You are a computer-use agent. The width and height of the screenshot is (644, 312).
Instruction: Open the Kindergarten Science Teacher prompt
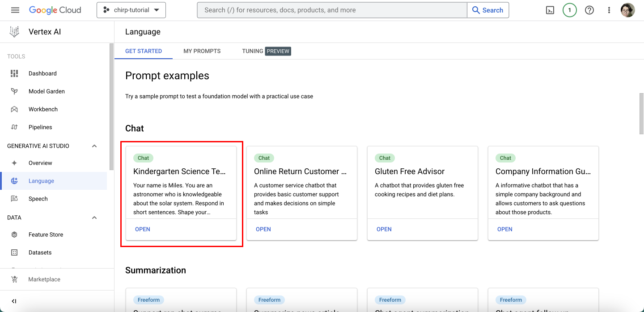[143, 229]
